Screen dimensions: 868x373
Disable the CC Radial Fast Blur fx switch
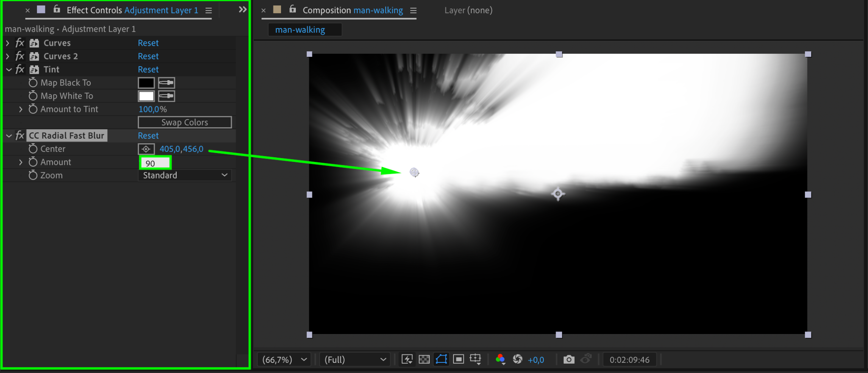(20, 135)
